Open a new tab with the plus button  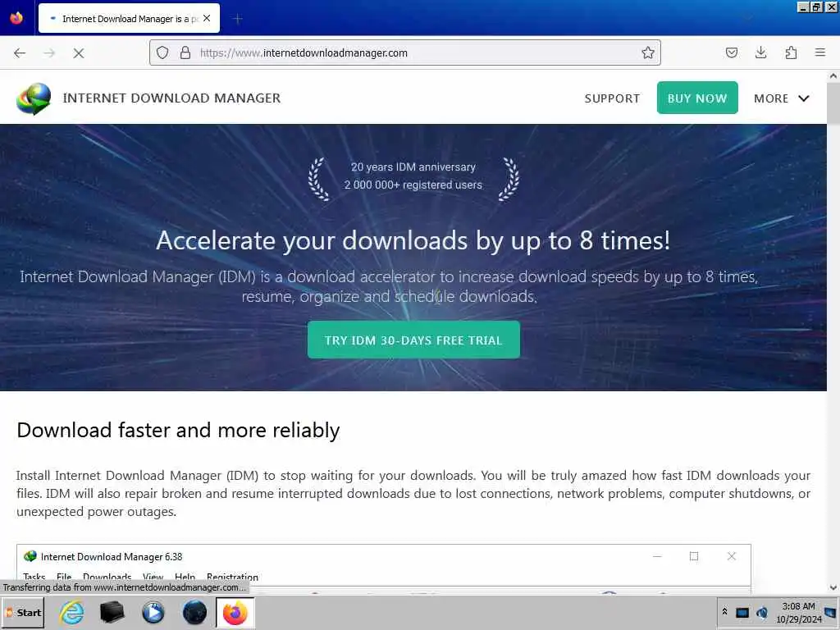click(238, 19)
